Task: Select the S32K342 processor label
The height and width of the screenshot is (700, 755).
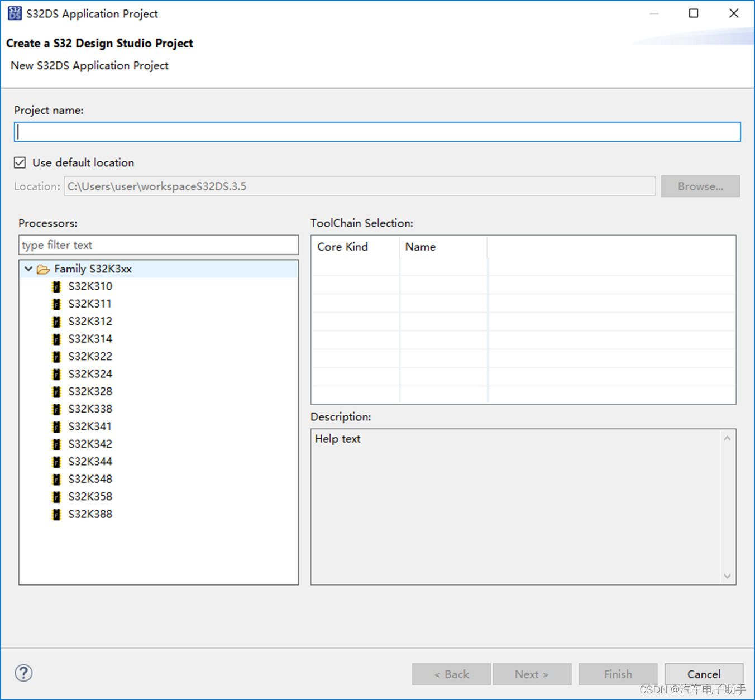Action: click(90, 444)
